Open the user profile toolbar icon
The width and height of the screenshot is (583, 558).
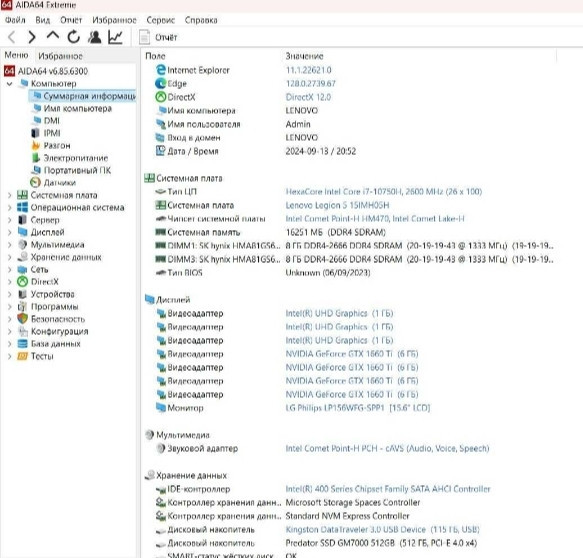[94, 37]
